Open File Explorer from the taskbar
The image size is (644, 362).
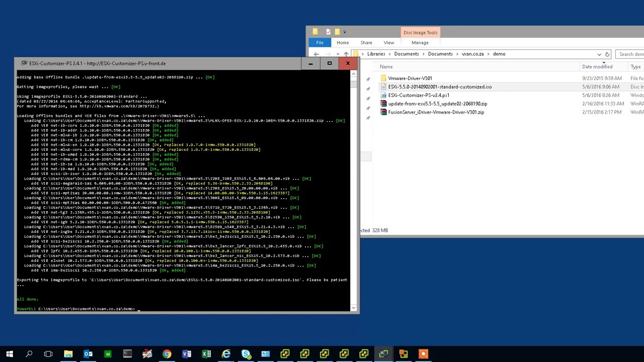tap(68, 354)
